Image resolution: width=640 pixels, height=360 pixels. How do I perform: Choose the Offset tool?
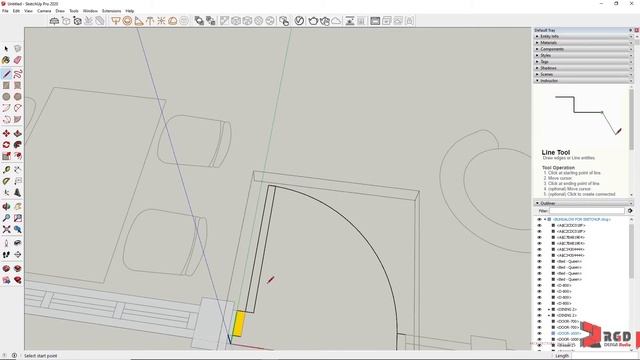click(x=18, y=156)
